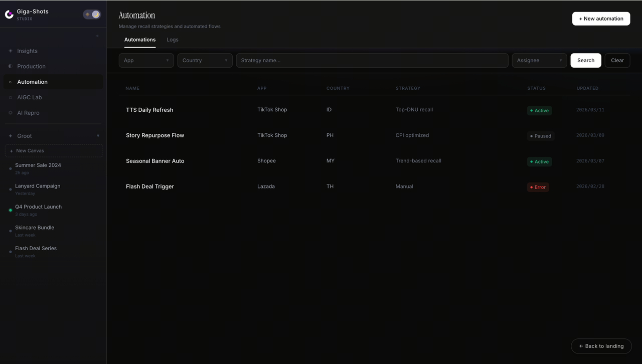Click the Production half-circle icon
642x364 pixels.
[x=11, y=66]
